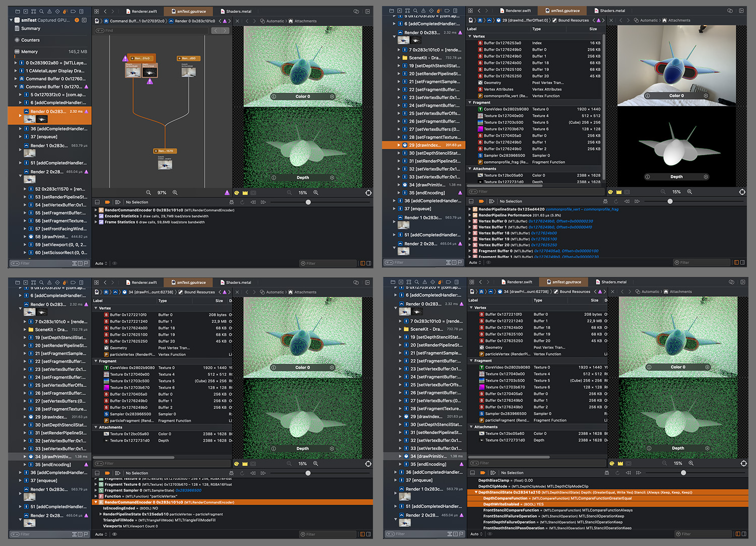Open Summary in top-left navigator
Image resolution: width=756 pixels, height=546 pixels.
tap(31, 28)
